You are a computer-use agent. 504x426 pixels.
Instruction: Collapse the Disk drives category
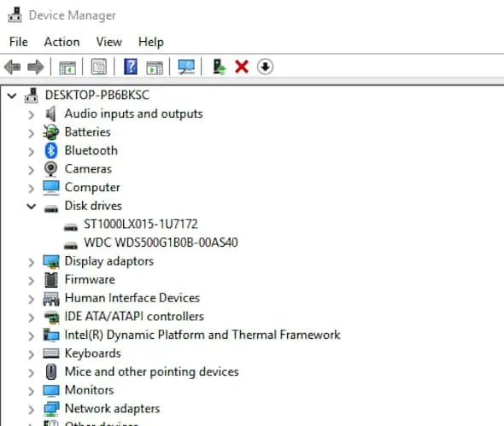[x=31, y=207]
